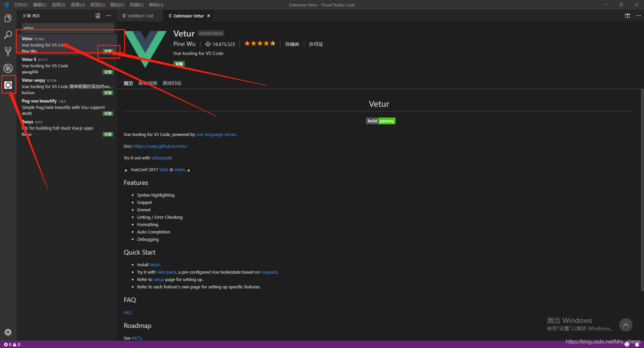This screenshot has height=348, width=644.
Task: Open editor more actions ellipsis
Action: coord(638,16)
